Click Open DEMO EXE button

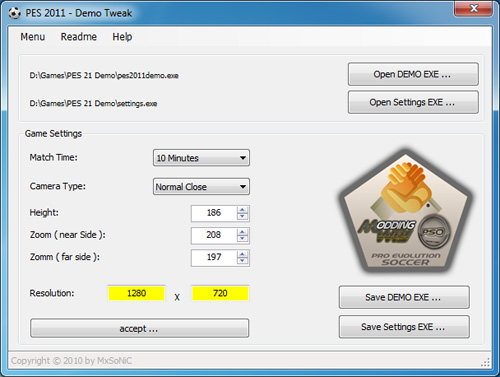coord(413,74)
